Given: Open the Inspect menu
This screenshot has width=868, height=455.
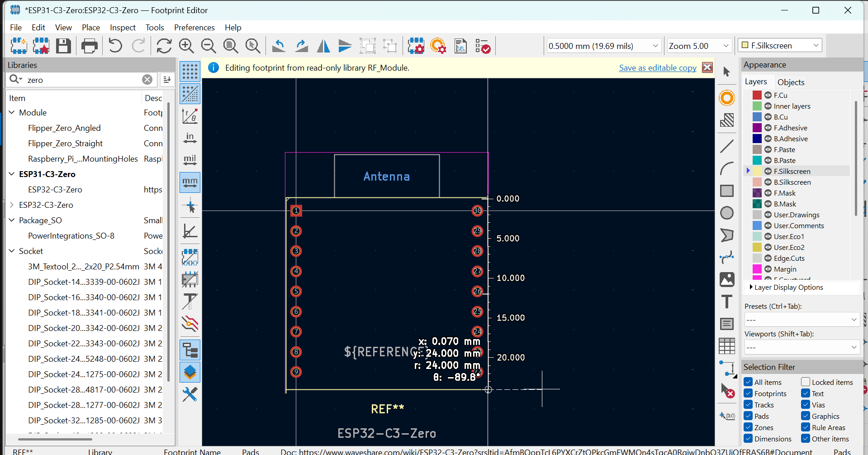Looking at the screenshot, I should pyautogui.click(x=123, y=28).
